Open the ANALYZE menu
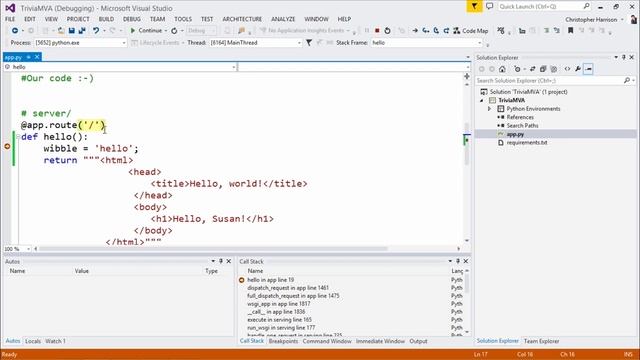 (x=283, y=19)
